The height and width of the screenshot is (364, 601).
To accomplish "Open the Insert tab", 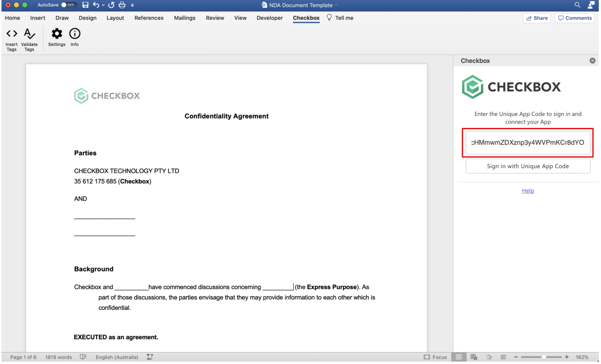I will pos(38,18).
